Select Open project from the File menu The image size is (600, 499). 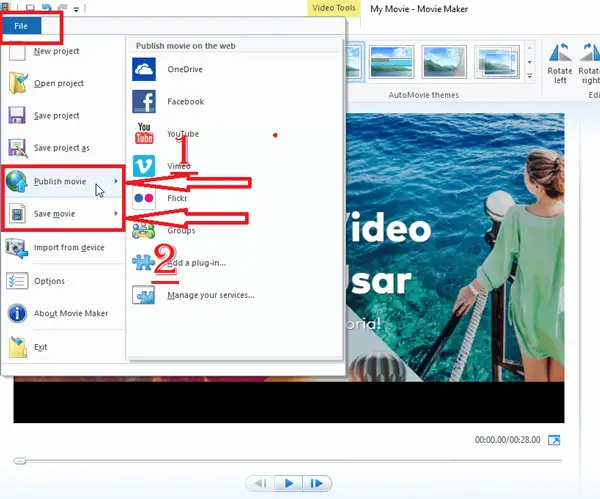(x=63, y=83)
